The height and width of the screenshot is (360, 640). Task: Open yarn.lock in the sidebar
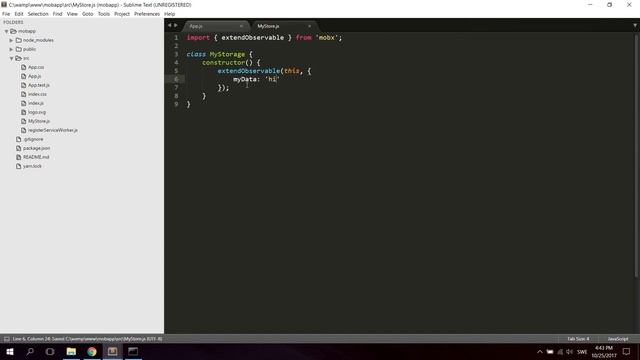coord(32,166)
